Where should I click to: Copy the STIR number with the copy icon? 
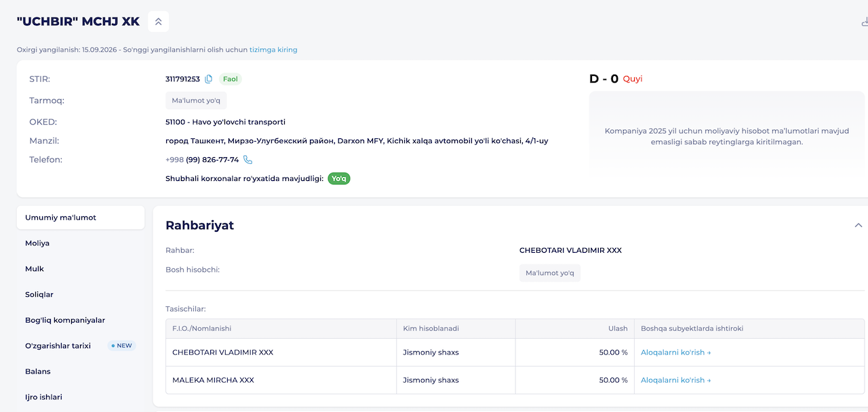(x=209, y=79)
